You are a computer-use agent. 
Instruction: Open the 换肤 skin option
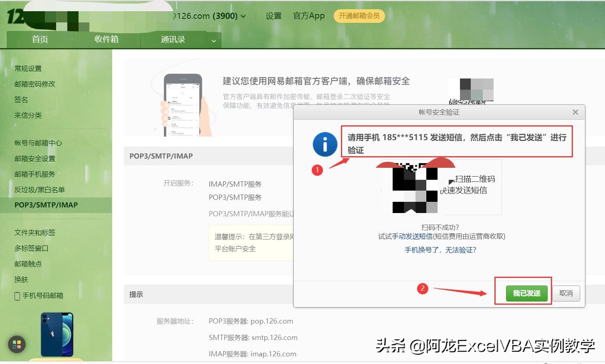pos(21,280)
